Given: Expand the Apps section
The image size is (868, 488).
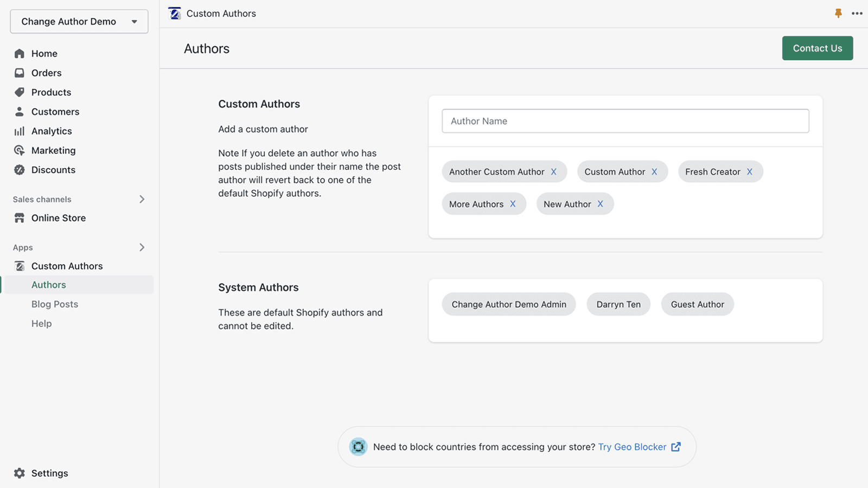Looking at the screenshot, I should click(142, 247).
